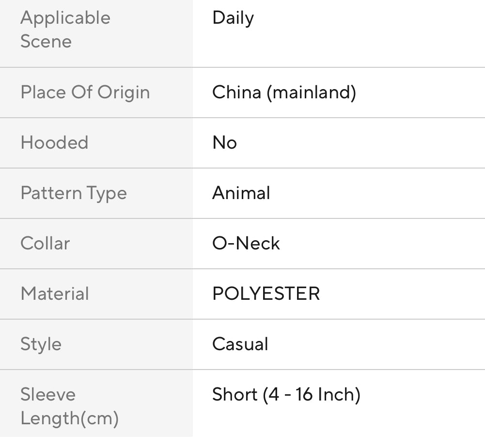485x448 pixels.
Task: Click the Material attribute label
Action: point(54,294)
